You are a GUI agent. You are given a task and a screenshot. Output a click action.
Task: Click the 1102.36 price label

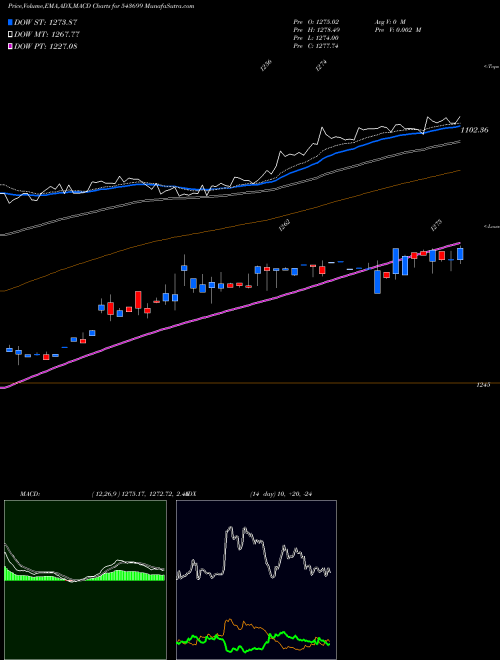tap(475, 130)
